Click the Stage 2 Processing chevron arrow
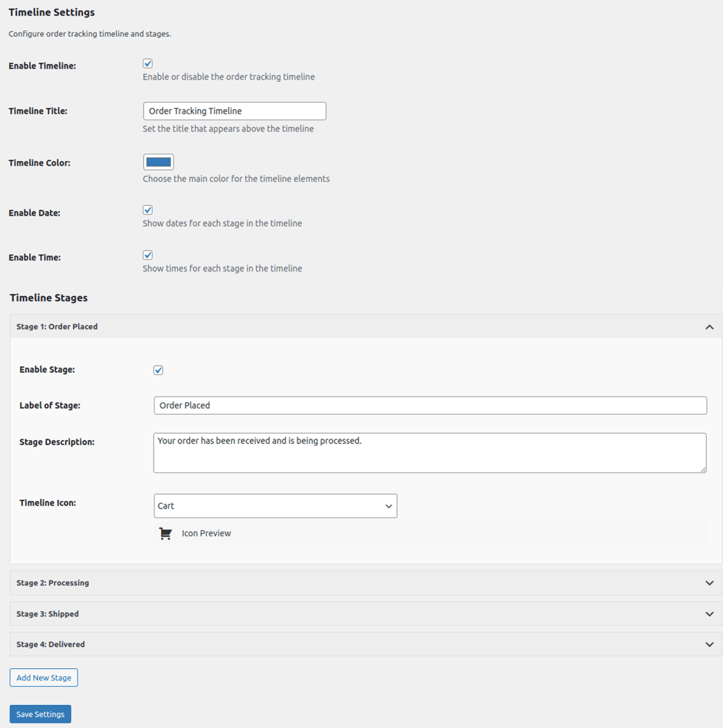 point(709,583)
